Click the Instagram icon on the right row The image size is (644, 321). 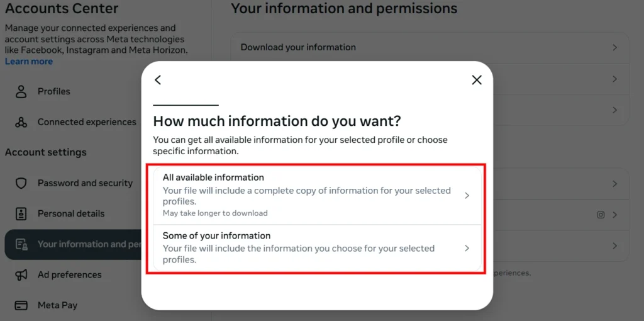(601, 215)
